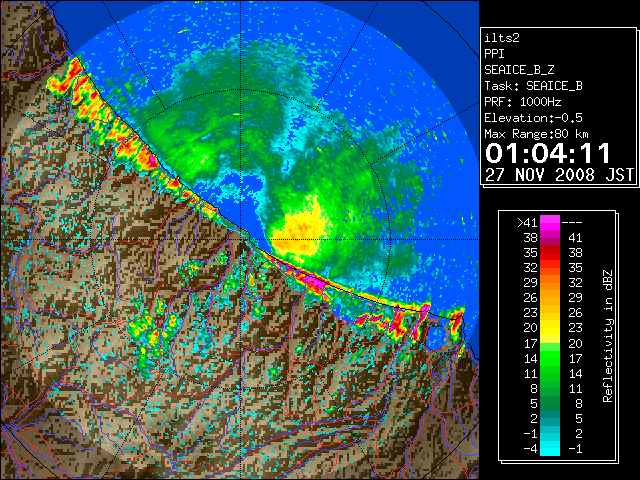Click the large "01:04:11" timestamp
Viewport: 640px width, 480px height.
548,153
